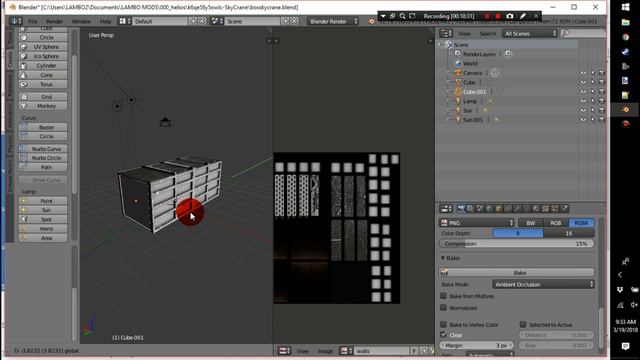Open the Windows Start menu
The width and height of the screenshot is (640, 360).
point(625,7)
